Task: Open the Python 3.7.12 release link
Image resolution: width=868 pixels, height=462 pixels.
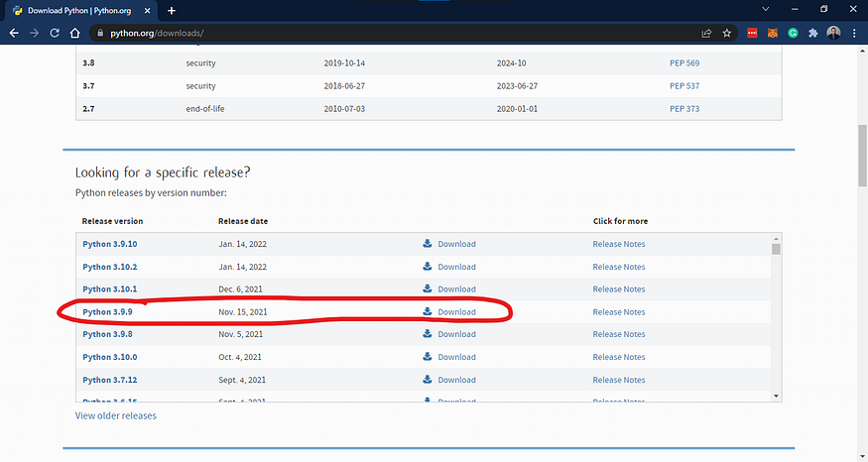Action: (109, 380)
